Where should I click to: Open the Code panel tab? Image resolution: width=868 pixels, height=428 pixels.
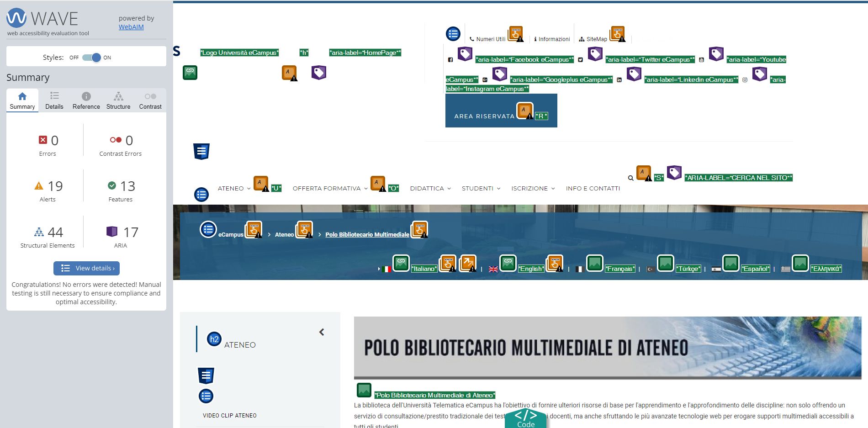(x=525, y=418)
